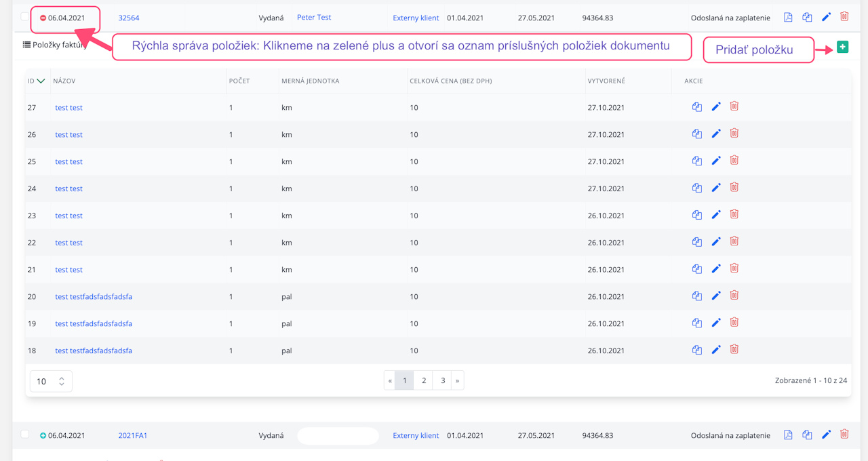Expand items of invoice 2021FA1 via green plus
The width and height of the screenshot is (868, 461).
coord(43,436)
